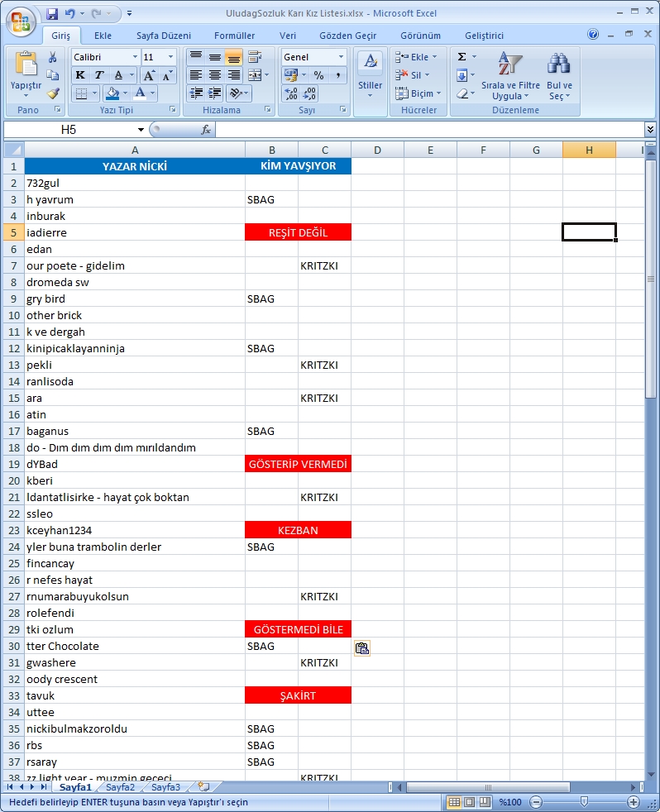Image resolution: width=660 pixels, height=812 pixels.
Task: Click zoom level %100 button
Action: 509,802
